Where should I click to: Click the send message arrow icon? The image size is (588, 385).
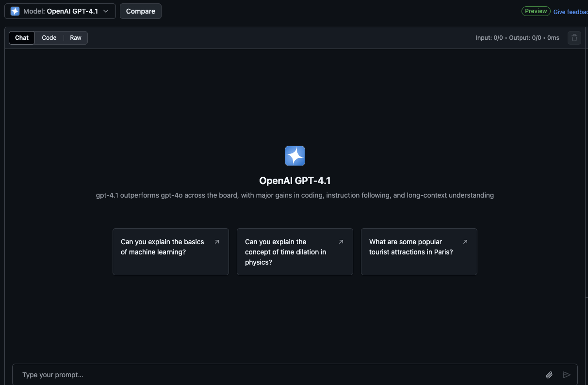pos(566,375)
